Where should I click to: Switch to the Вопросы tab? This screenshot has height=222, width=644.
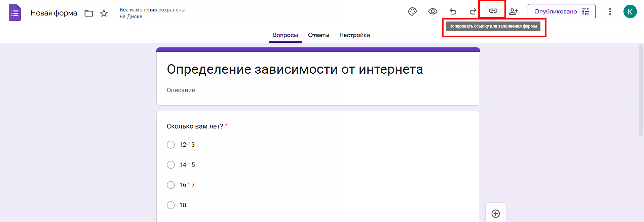[x=286, y=35]
